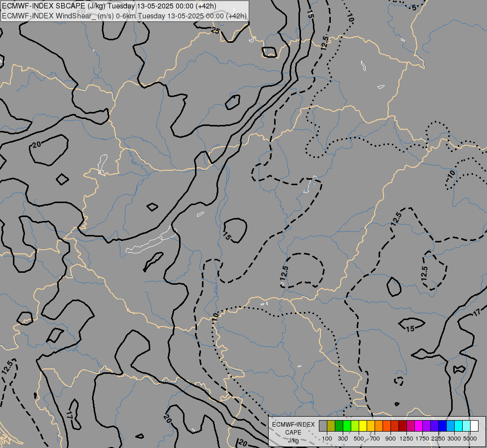Click the 1250 legend value

coord(406,439)
